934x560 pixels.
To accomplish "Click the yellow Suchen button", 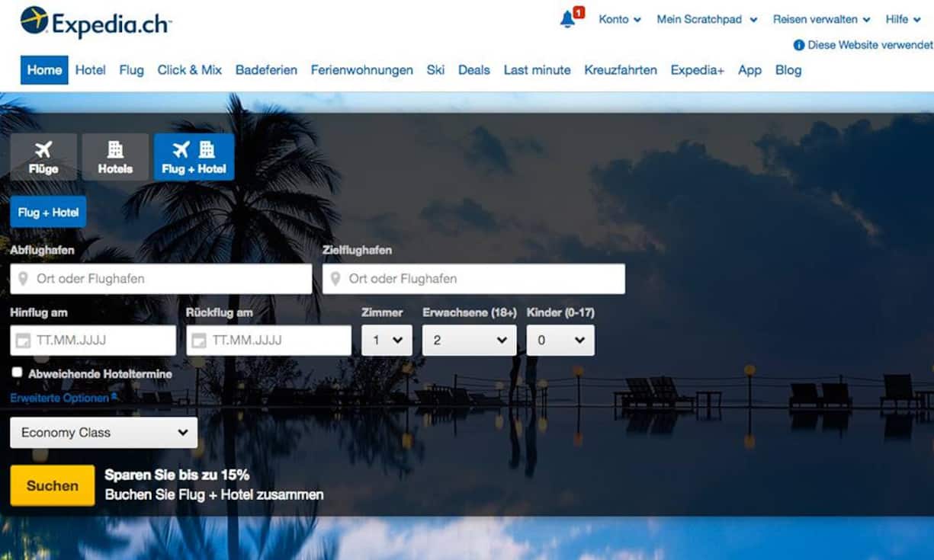I will 52,485.
